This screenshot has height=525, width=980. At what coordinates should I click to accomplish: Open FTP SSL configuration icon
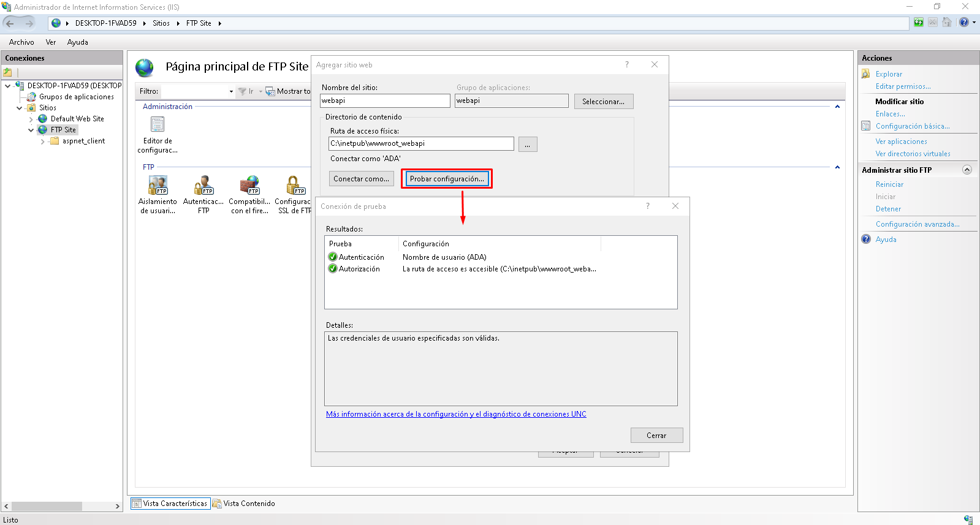(294, 185)
